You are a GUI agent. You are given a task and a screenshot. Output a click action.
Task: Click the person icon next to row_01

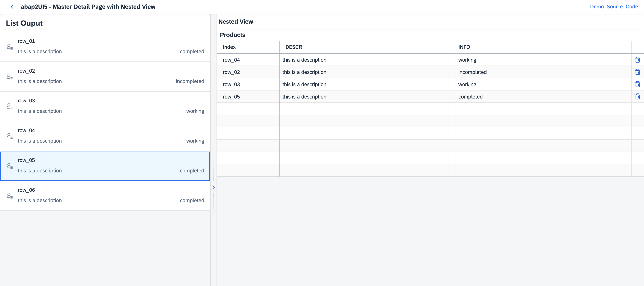coord(10,47)
